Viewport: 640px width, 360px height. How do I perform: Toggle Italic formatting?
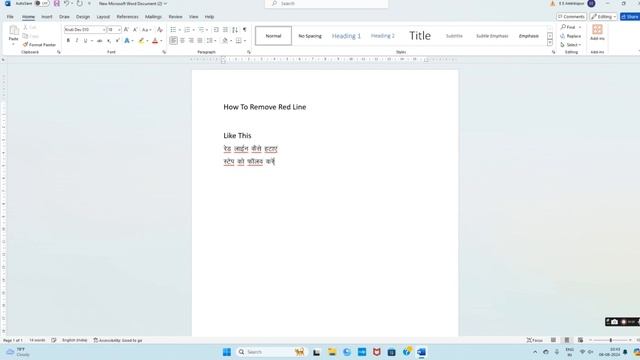[x=77, y=40]
